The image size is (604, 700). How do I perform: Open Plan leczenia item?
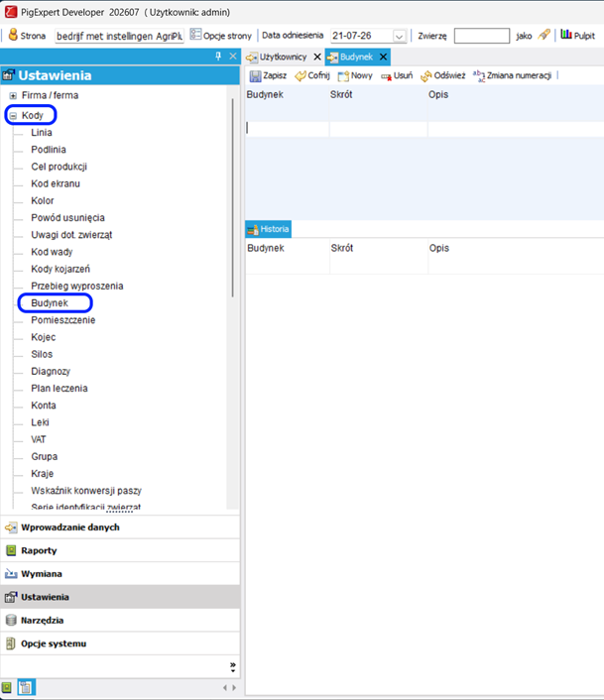(59, 389)
